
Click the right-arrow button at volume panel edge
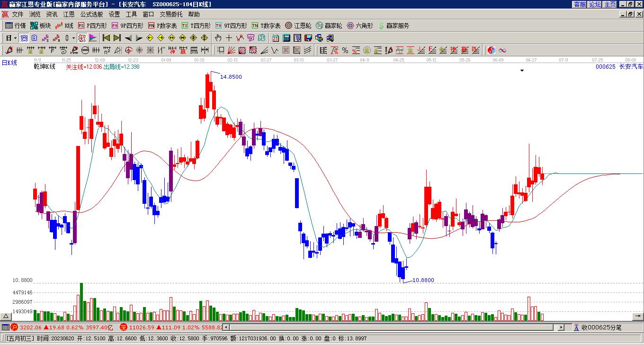coord(638,316)
